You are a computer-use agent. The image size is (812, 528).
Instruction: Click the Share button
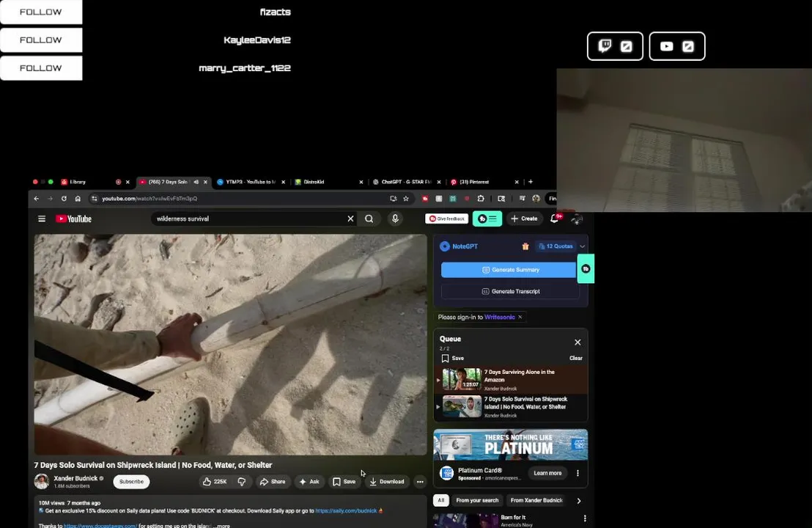tap(273, 482)
